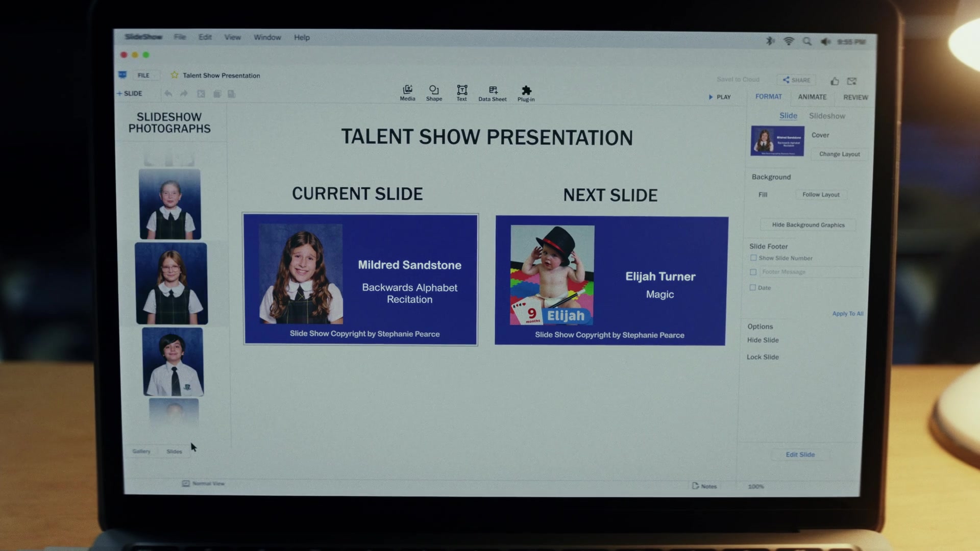Viewport: 980px width, 551px height.
Task: Click the Talent Show Presentation document title
Action: click(x=222, y=76)
